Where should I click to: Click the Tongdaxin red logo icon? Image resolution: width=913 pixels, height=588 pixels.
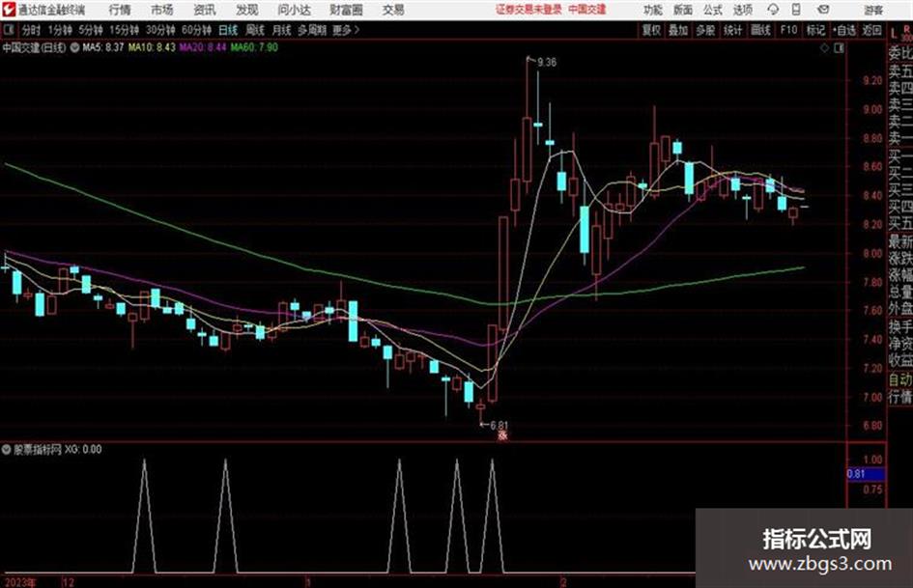[x=8, y=10]
